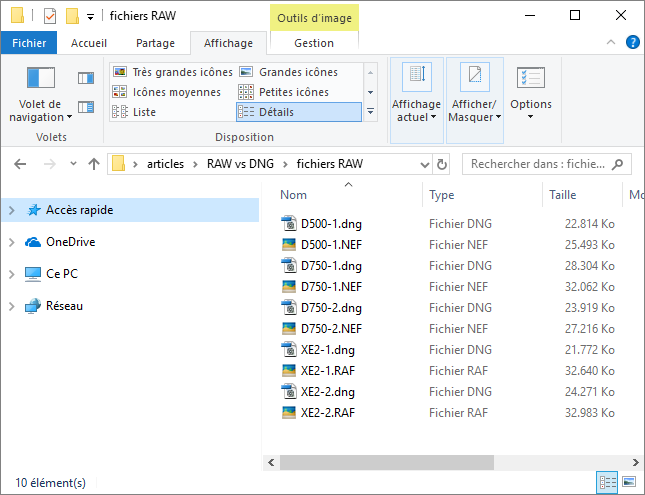Image resolution: width=645 pixels, height=495 pixels.
Task: Click the scrollbar left arrow
Action: pyautogui.click(x=271, y=462)
